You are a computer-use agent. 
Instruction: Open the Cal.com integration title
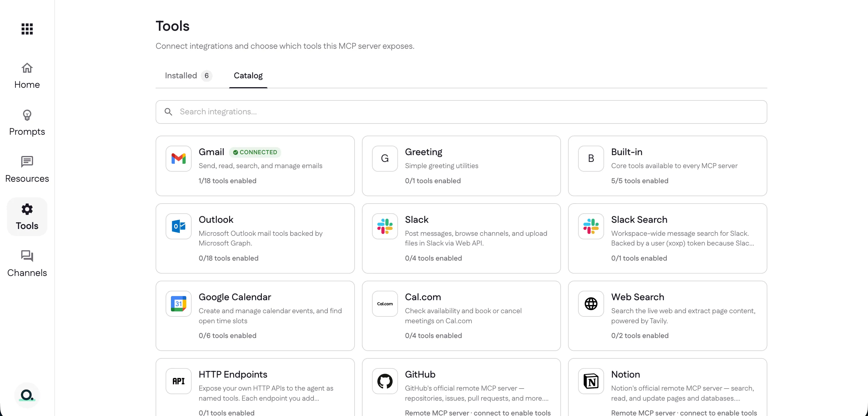pyautogui.click(x=423, y=297)
